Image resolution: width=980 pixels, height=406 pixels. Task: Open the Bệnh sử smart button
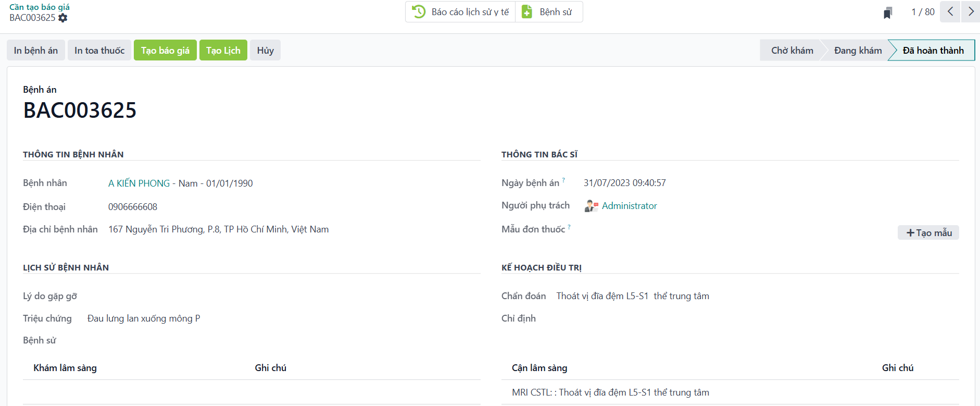(549, 12)
